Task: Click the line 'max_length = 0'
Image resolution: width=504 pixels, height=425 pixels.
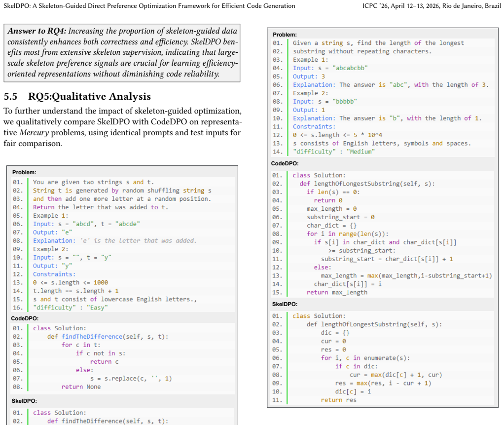Action: (332, 208)
